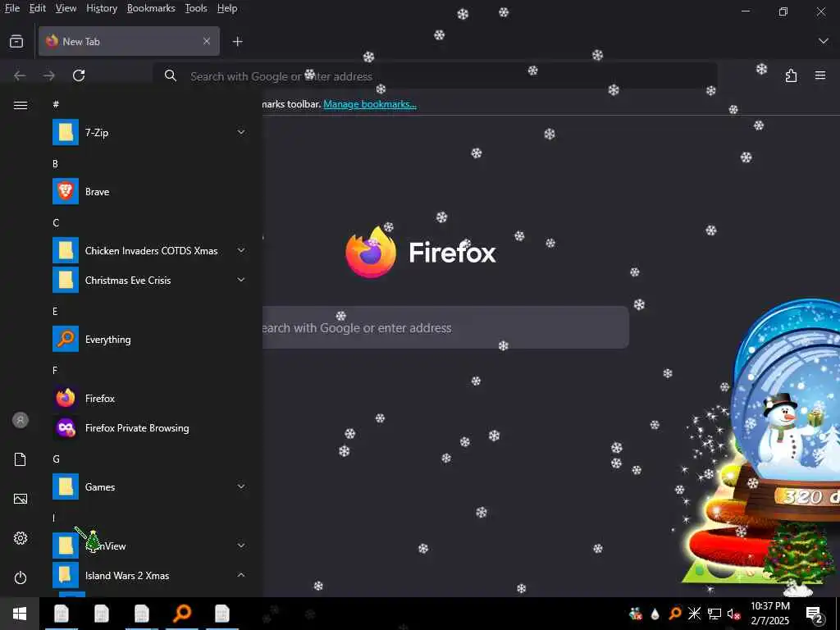Image resolution: width=840 pixels, height=630 pixels.
Task: Click the center page Google search box
Action: [x=445, y=328]
